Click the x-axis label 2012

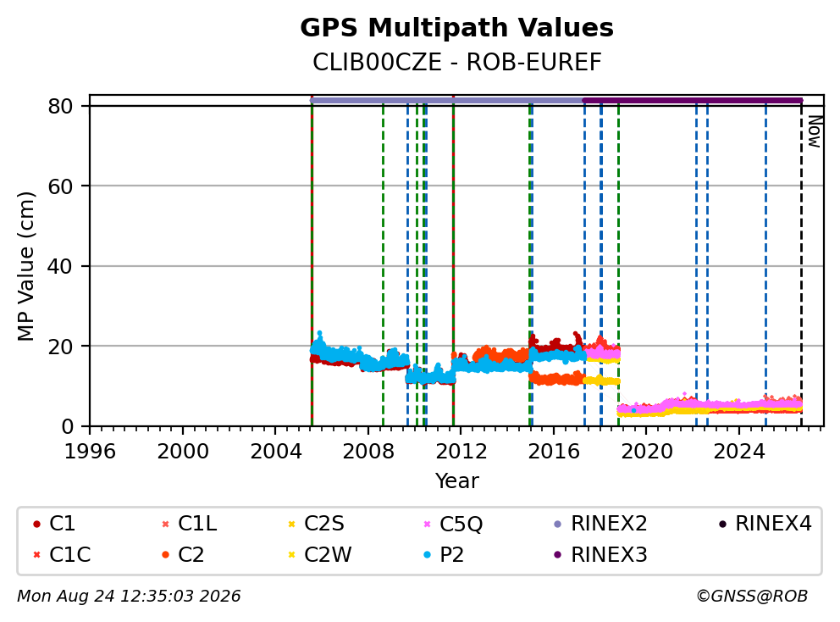pos(461,452)
